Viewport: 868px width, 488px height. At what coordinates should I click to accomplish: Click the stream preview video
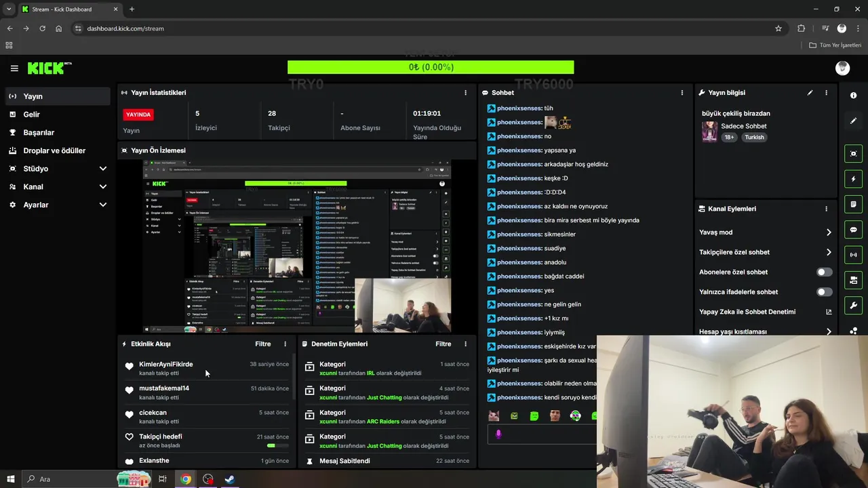(297, 247)
